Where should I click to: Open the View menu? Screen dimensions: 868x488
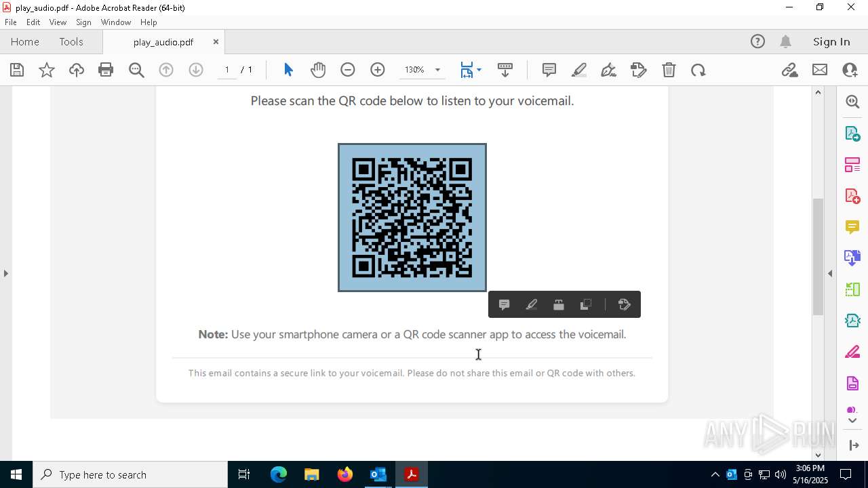(x=58, y=22)
